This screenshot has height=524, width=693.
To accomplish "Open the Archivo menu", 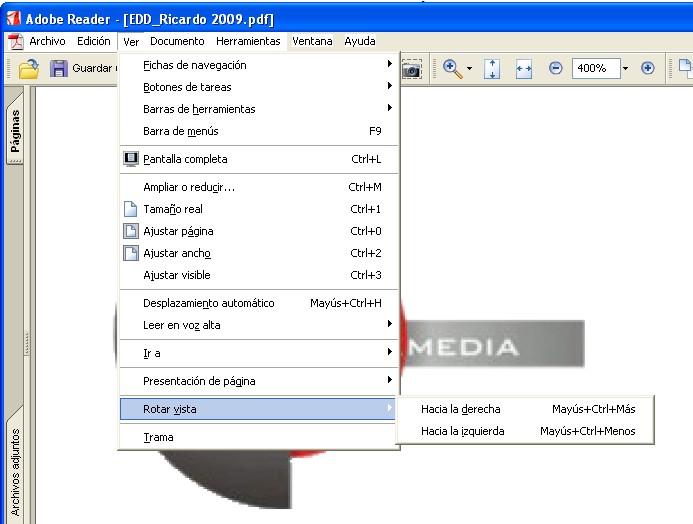I will pos(47,41).
